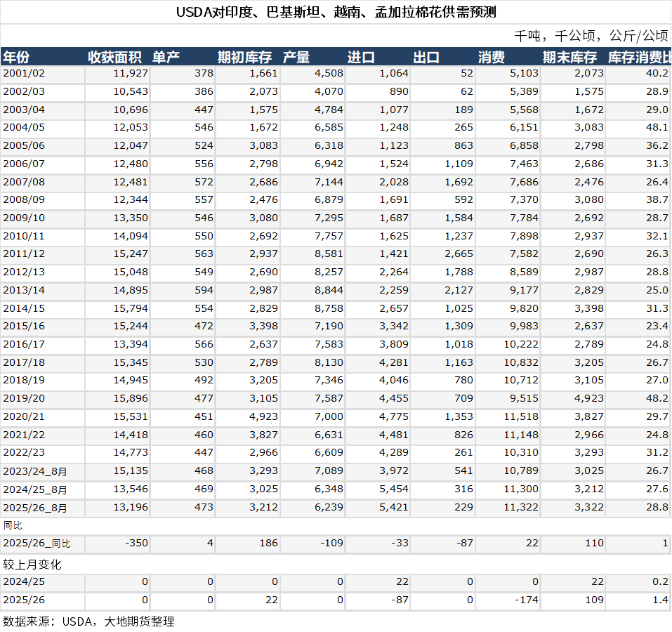Click the 进口 column header
The width and height of the screenshot is (672, 632).
coord(362,57)
